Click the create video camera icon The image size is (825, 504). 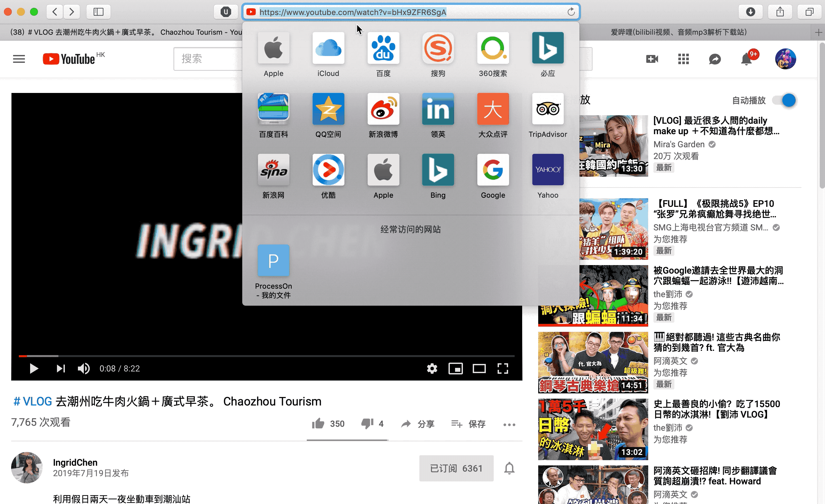click(x=652, y=59)
